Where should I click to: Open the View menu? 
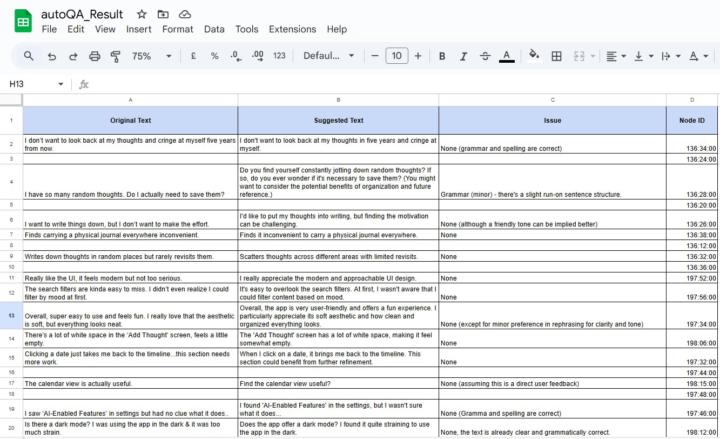tap(105, 29)
